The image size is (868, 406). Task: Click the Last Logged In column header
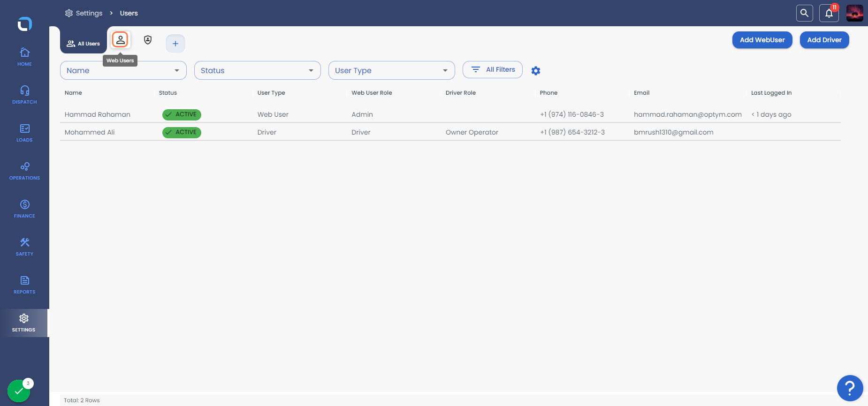click(x=771, y=93)
